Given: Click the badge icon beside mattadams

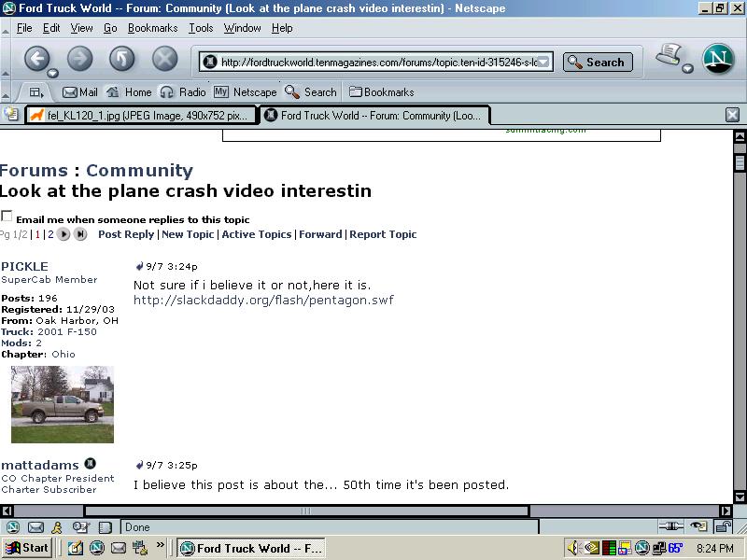Looking at the screenshot, I should click(90, 463).
